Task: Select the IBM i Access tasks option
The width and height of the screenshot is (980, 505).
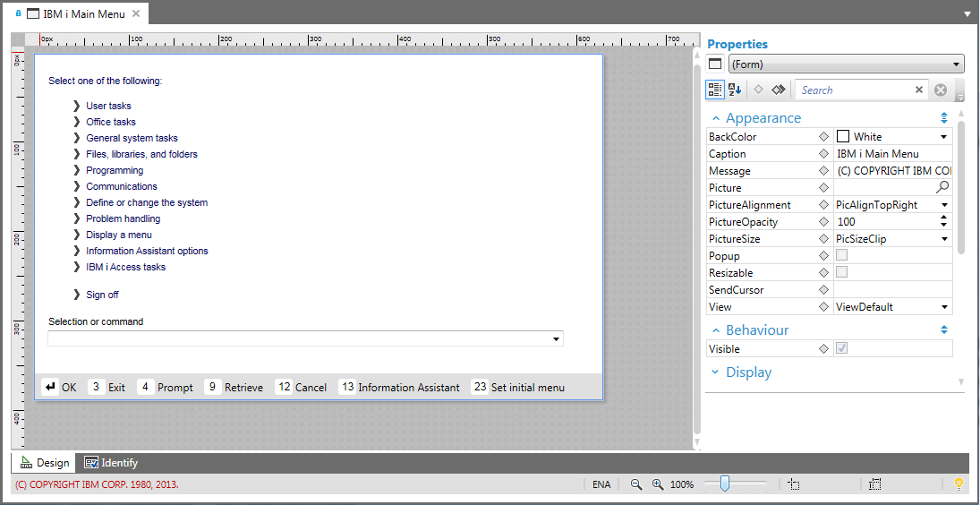Action: click(x=125, y=267)
